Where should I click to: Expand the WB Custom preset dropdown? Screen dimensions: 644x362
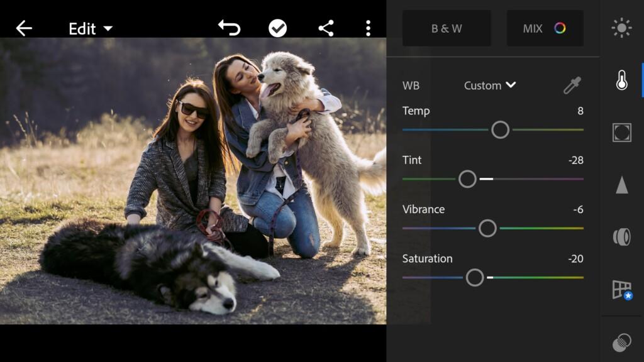point(489,85)
